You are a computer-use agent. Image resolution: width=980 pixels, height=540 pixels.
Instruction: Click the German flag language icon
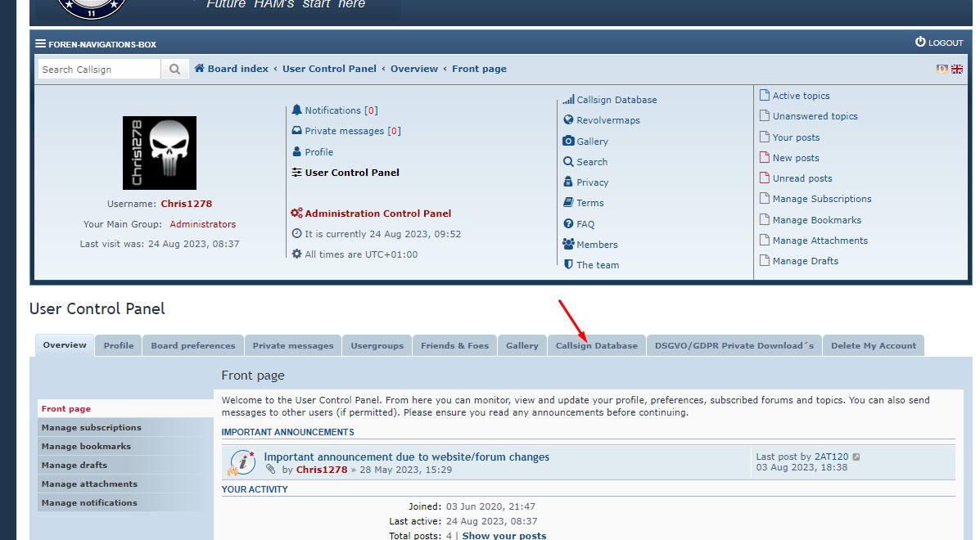click(x=942, y=70)
